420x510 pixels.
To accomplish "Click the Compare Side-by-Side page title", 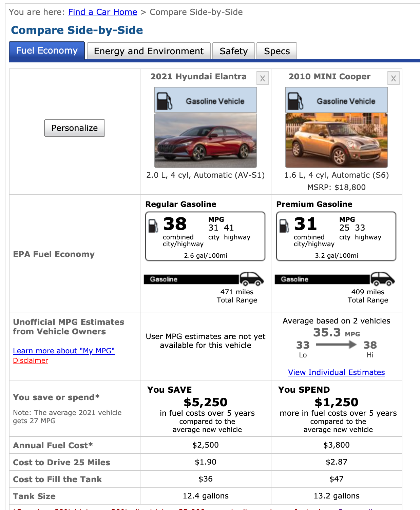I will click(77, 30).
